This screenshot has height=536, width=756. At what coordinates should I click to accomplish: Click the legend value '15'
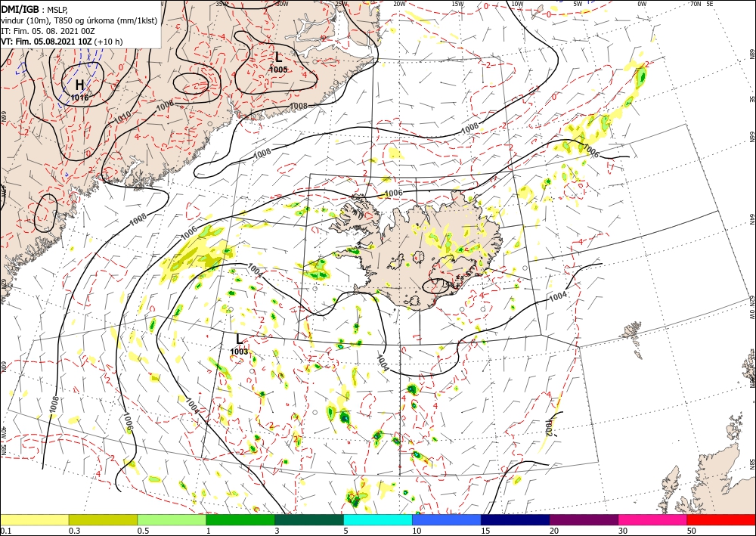tap(485, 531)
